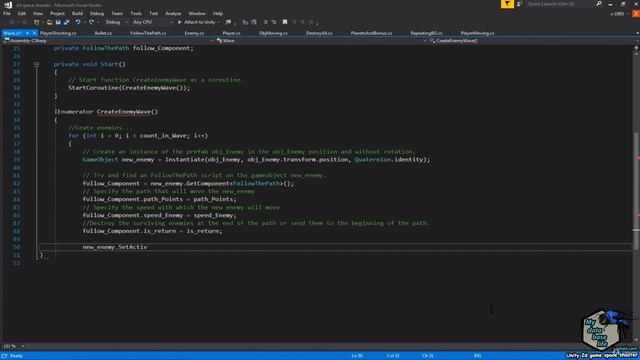Click into the Quick Launch search box
The image size is (640, 360).
(x=561, y=4)
